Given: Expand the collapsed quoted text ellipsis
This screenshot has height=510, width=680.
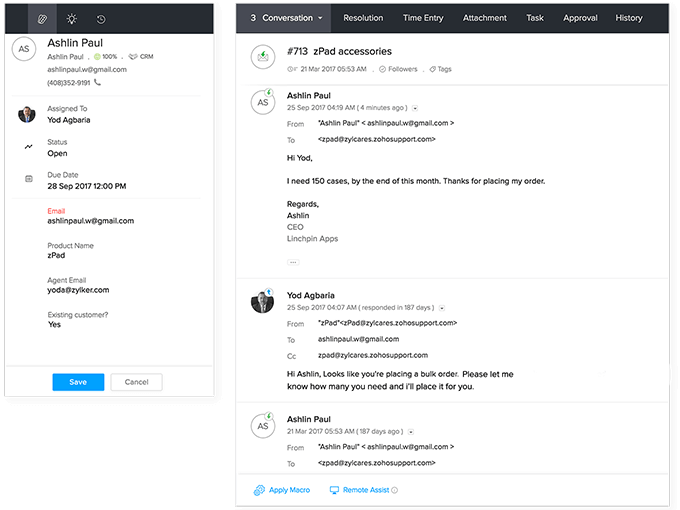Looking at the screenshot, I should [292, 261].
